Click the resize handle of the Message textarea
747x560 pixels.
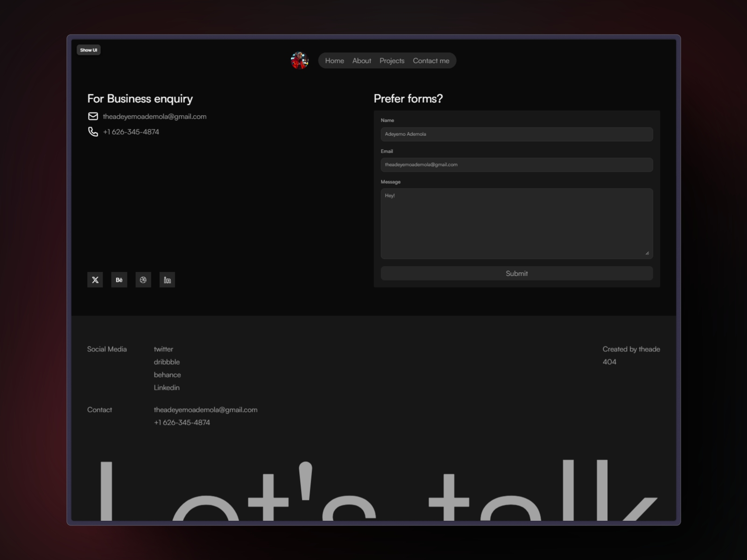click(648, 253)
